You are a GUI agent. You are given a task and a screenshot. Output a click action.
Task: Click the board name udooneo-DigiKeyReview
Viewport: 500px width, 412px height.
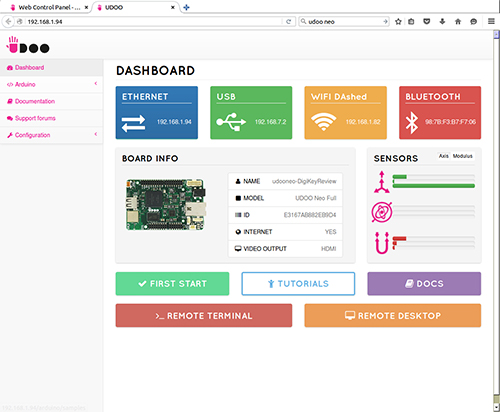click(304, 181)
